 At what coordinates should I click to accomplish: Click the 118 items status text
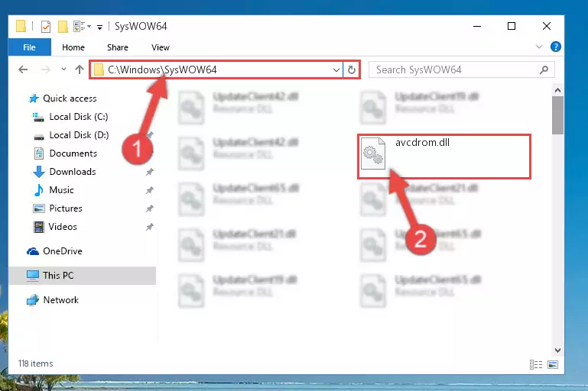click(36, 364)
